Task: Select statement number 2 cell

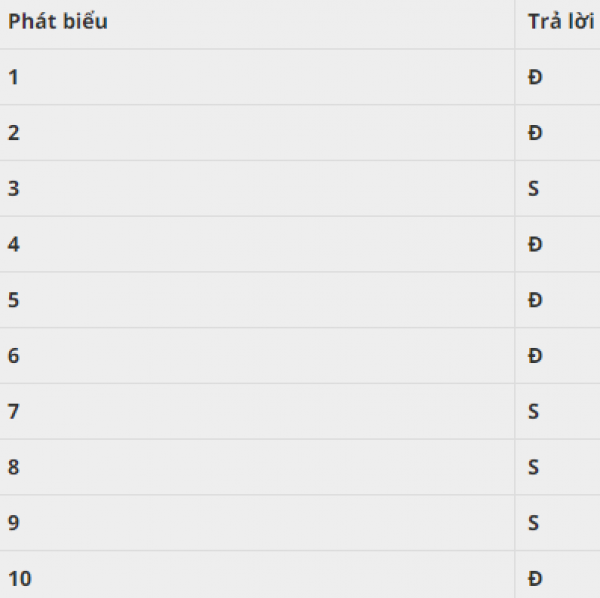Action: coord(14,133)
